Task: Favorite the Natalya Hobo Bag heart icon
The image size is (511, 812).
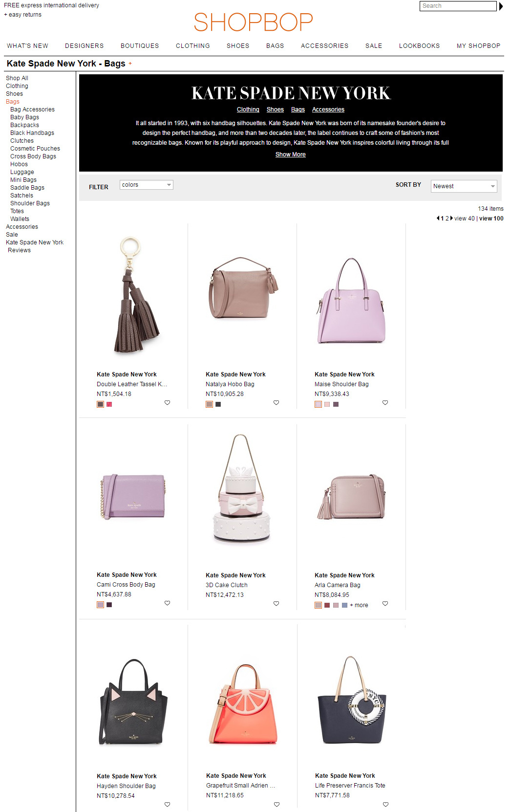Action: tap(276, 403)
